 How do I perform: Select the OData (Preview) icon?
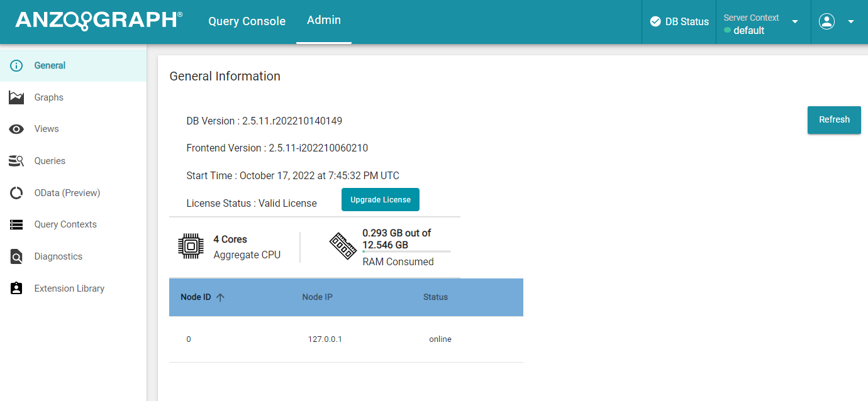click(16, 192)
